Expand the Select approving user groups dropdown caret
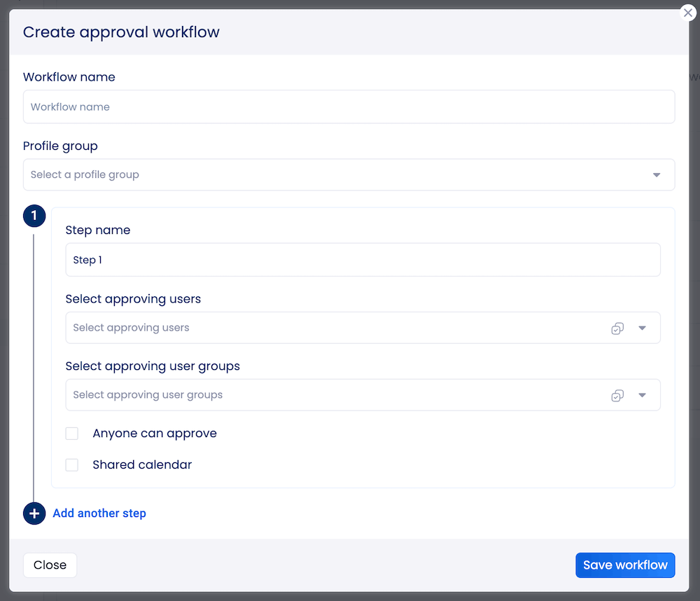700x601 pixels. (x=642, y=395)
